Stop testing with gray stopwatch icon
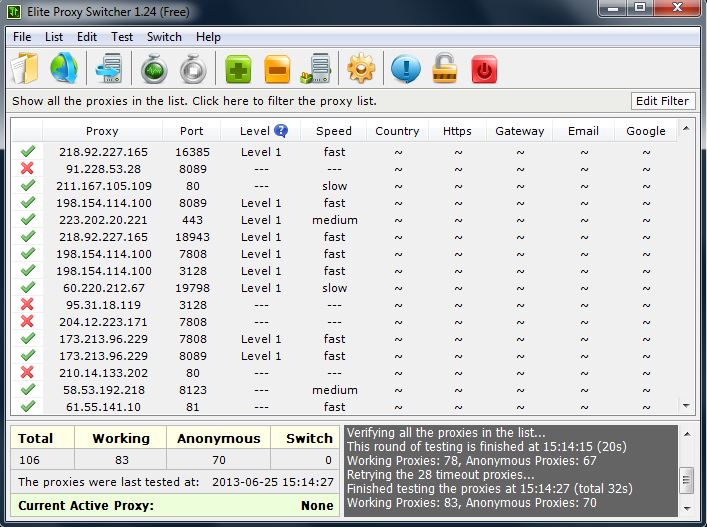707x527 pixels. point(193,69)
